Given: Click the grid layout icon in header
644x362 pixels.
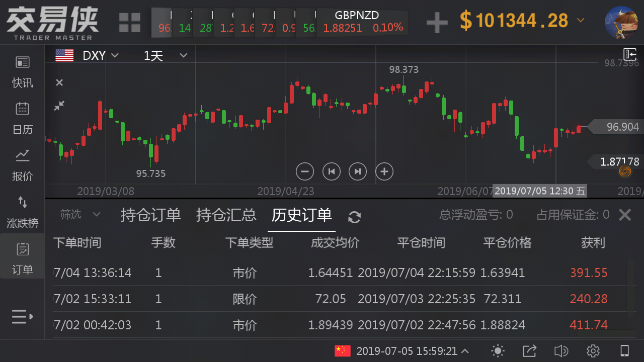Looking at the screenshot, I should click(129, 23).
